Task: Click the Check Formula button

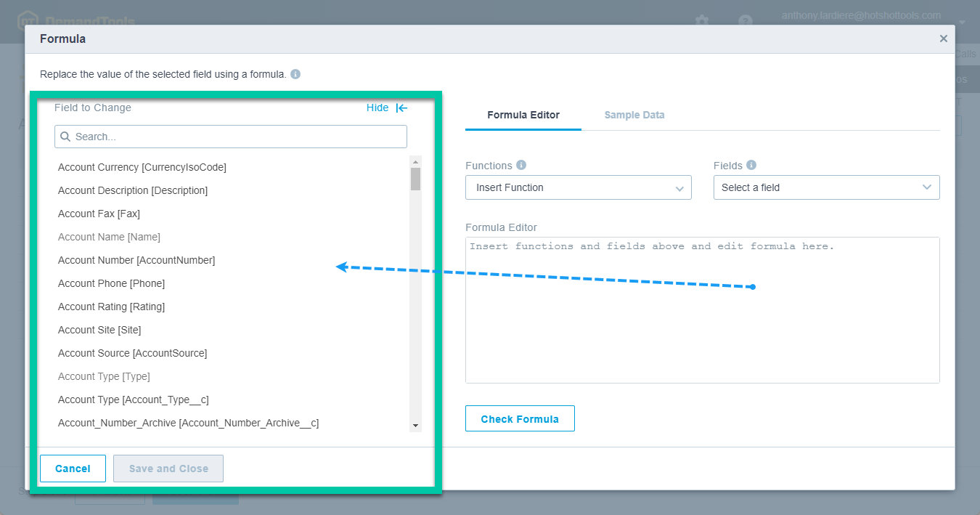Action: pyautogui.click(x=520, y=418)
